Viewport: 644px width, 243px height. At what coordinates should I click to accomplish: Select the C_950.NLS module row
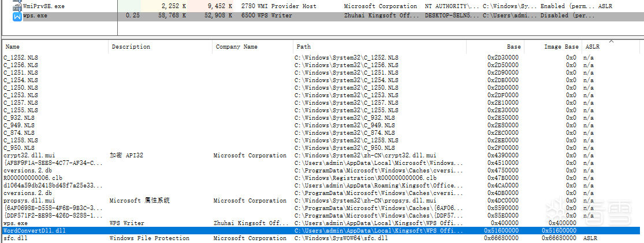(19, 148)
